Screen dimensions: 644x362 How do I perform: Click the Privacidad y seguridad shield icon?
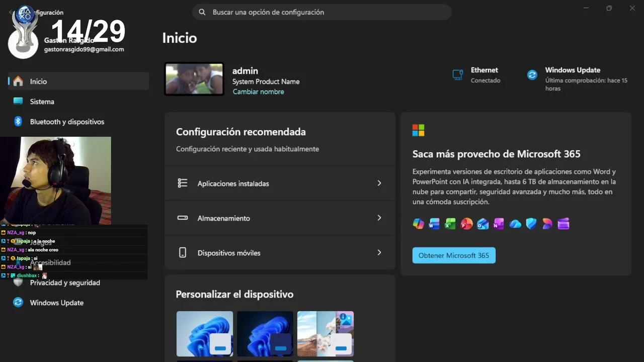pos(18,283)
